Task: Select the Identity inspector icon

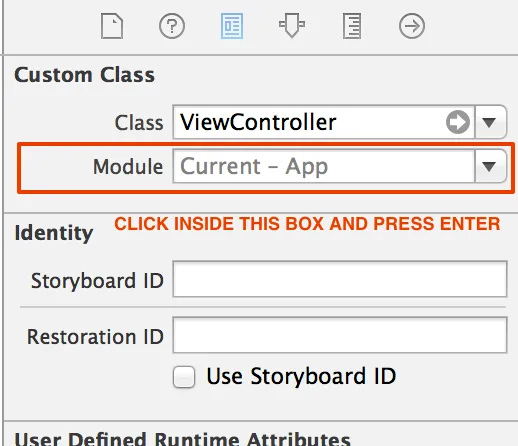Action: point(232,26)
